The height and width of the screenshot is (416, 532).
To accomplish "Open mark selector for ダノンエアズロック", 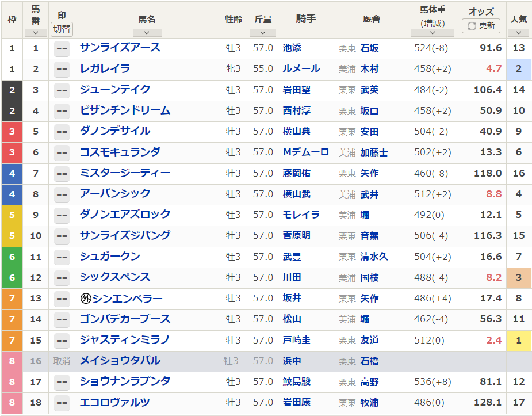I will [x=62, y=215].
